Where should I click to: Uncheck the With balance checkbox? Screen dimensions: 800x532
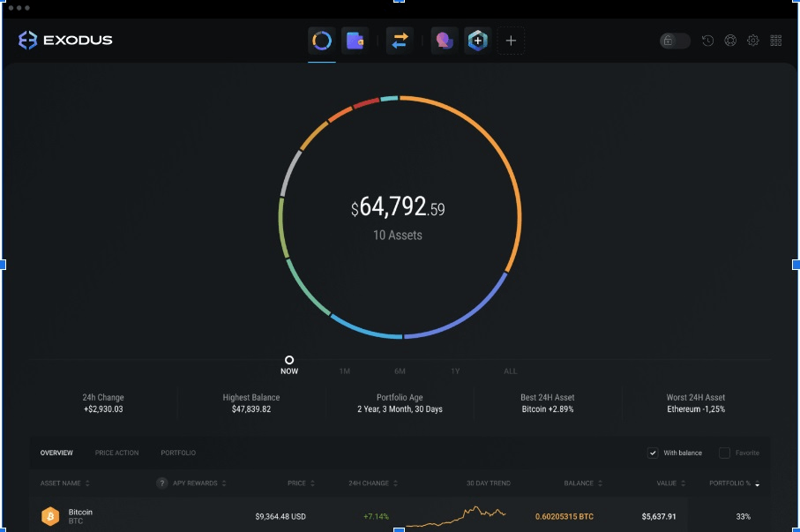(x=654, y=453)
